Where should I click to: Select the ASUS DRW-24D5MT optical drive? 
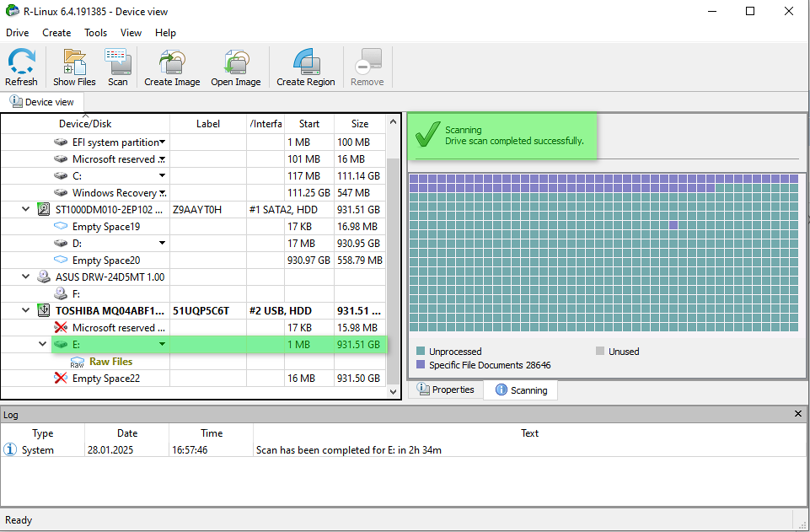pos(110,277)
